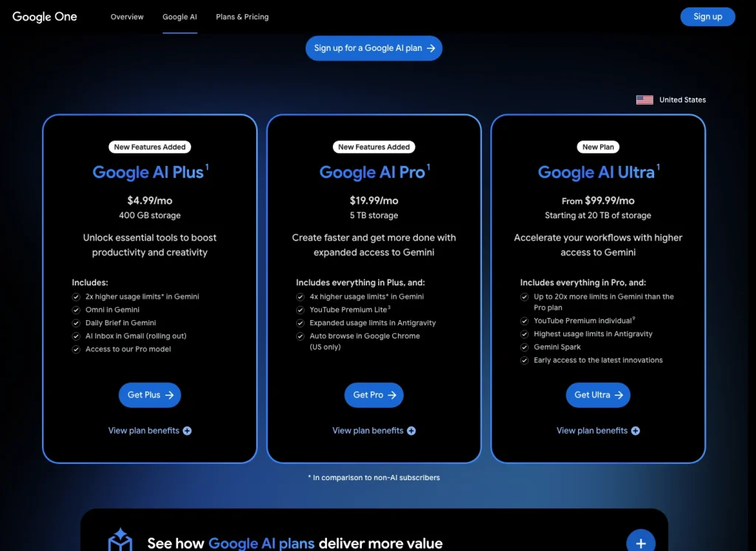Click checkmark beside Highest usage limits in Antigravity
Screen dimensions: 756x551
[525, 334]
